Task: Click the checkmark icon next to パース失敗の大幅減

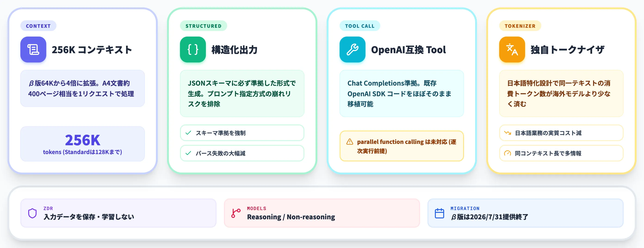Action: coord(188,153)
